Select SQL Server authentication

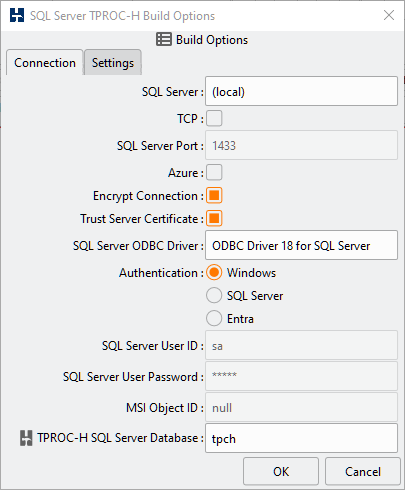click(x=214, y=296)
